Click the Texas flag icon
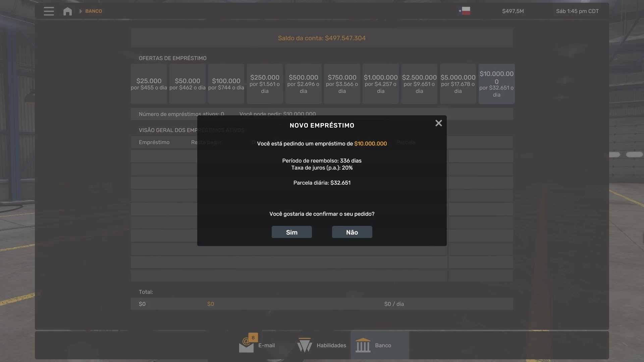 pos(465,11)
